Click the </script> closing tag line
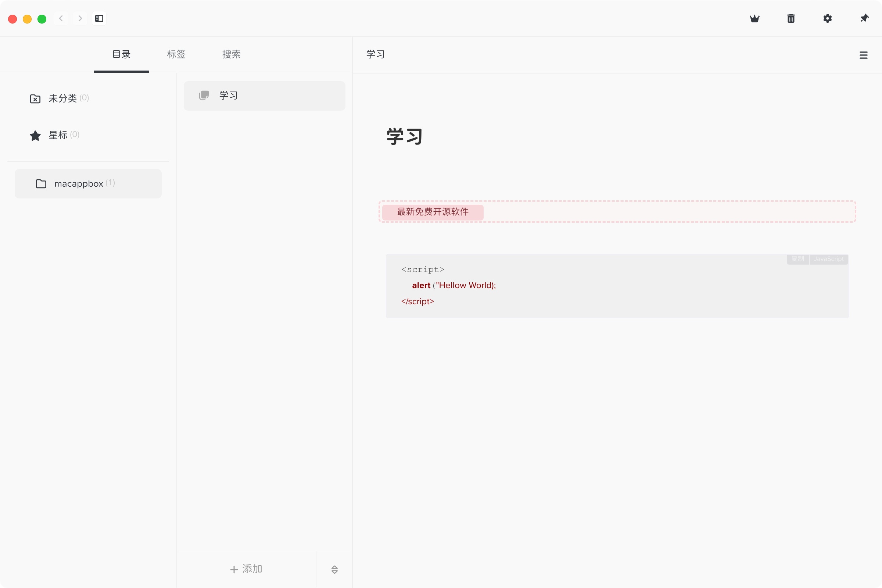Viewport: 882px width, 588px height. coord(417,301)
